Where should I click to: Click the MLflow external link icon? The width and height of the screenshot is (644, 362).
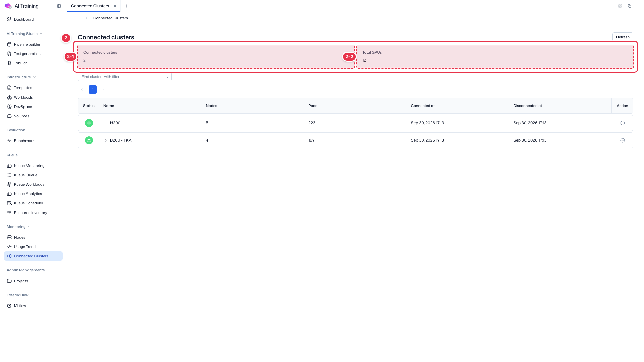pos(9,306)
